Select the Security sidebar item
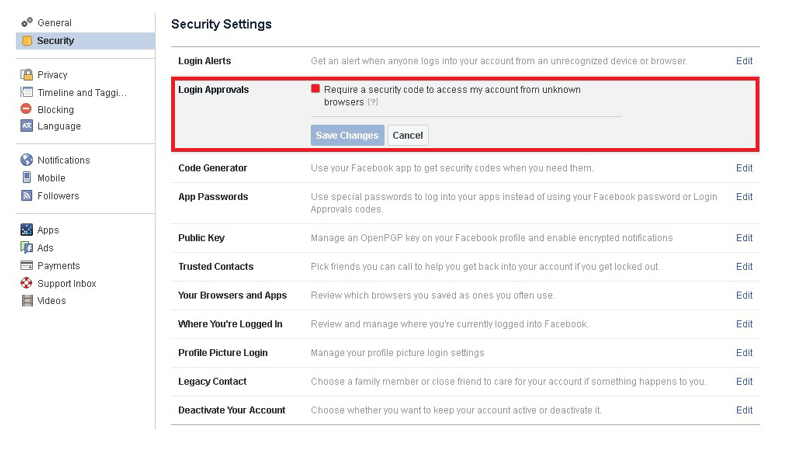The width and height of the screenshot is (793, 453). point(85,41)
